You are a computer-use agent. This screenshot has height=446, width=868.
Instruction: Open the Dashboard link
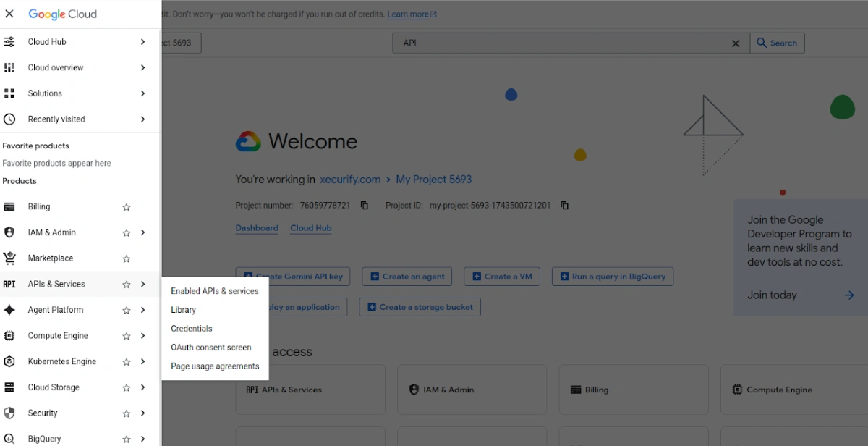pos(257,228)
